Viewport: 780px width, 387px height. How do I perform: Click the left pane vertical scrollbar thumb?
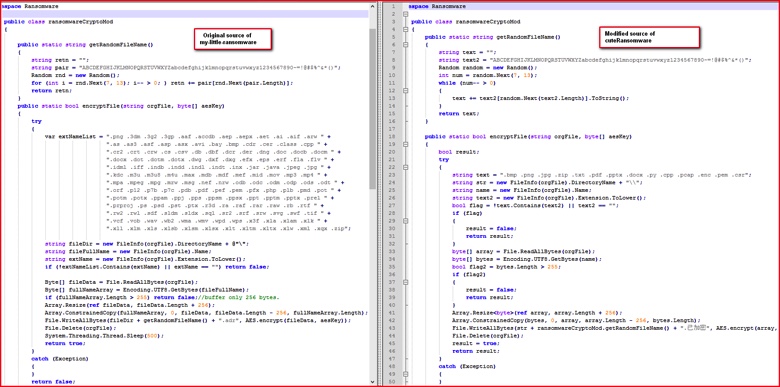click(x=373, y=108)
